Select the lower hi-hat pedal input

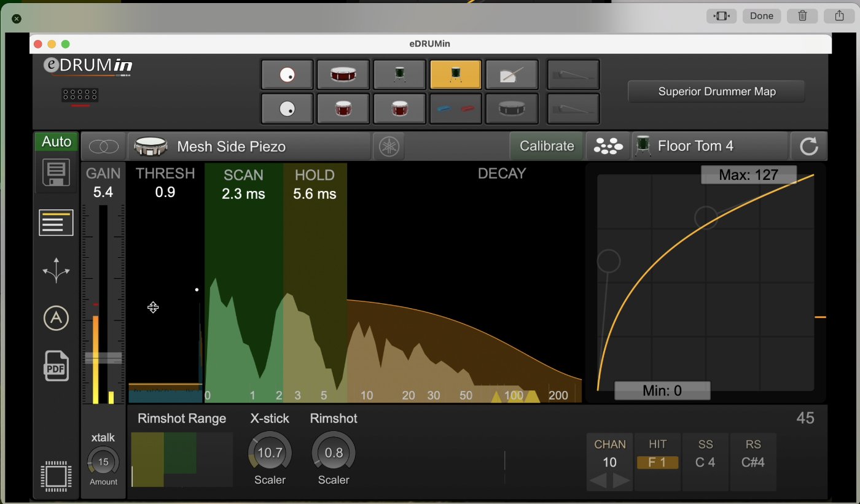573,109
